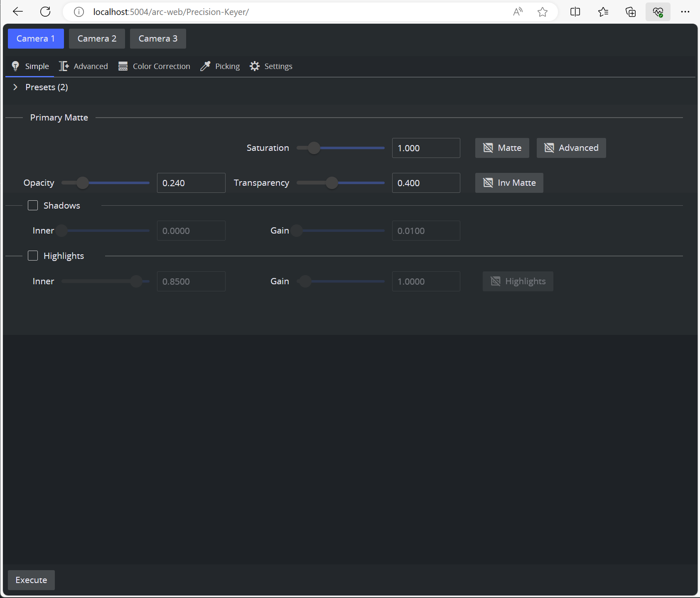Select the Camera 2 button
The width and height of the screenshot is (700, 598).
tap(97, 39)
